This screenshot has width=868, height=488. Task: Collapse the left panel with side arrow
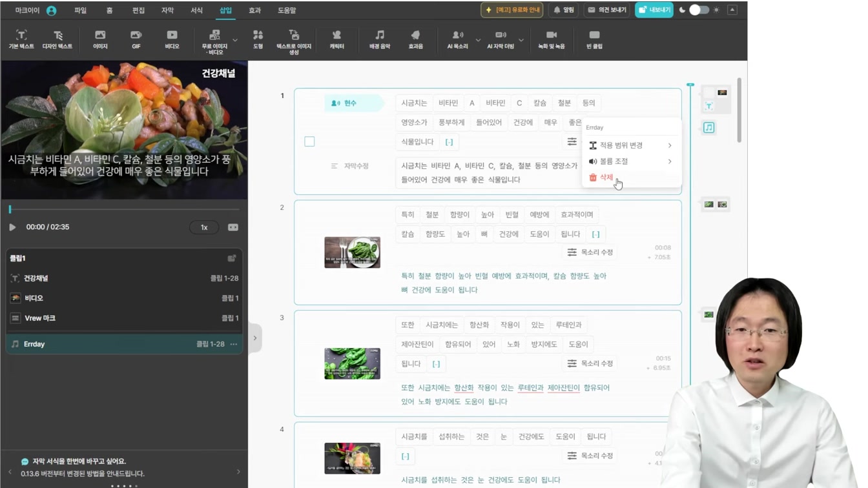(255, 338)
